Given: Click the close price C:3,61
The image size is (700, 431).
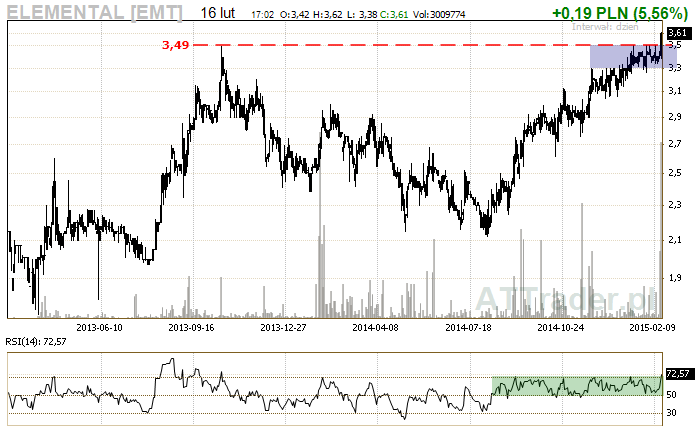Looking at the screenshot, I should [x=394, y=15].
